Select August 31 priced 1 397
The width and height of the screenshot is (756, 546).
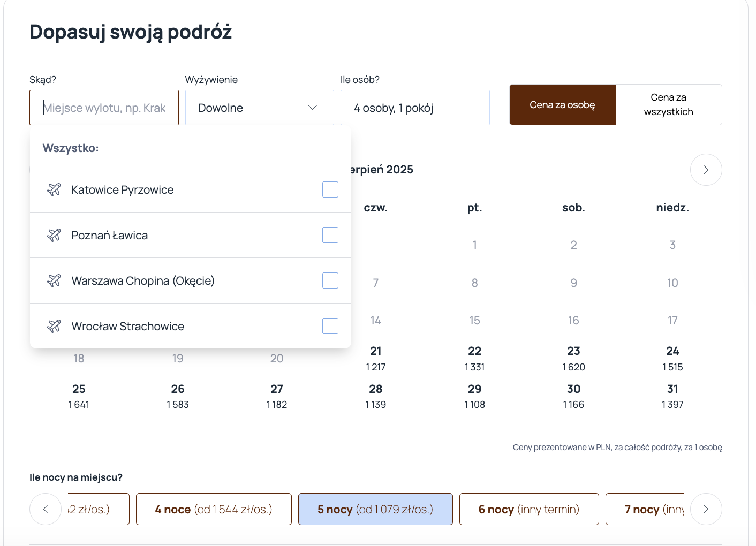(x=672, y=396)
